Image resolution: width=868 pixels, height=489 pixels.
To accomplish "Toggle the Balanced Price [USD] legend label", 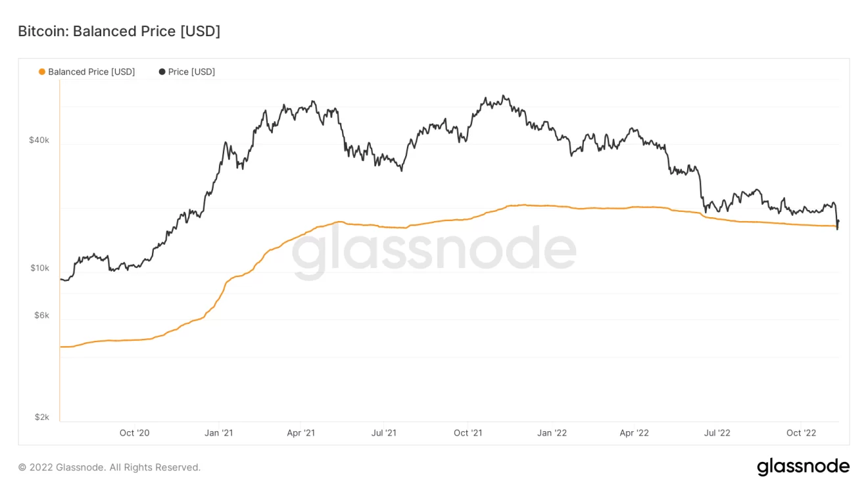I will click(91, 72).
